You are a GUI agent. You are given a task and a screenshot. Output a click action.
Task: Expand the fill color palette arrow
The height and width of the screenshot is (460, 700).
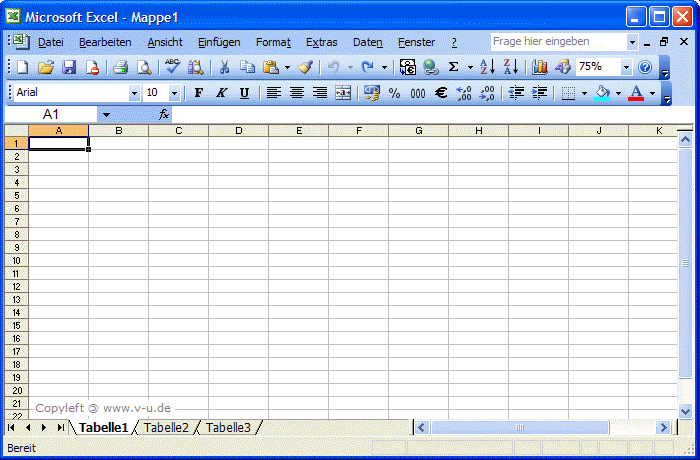pyautogui.click(x=618, y=93)
